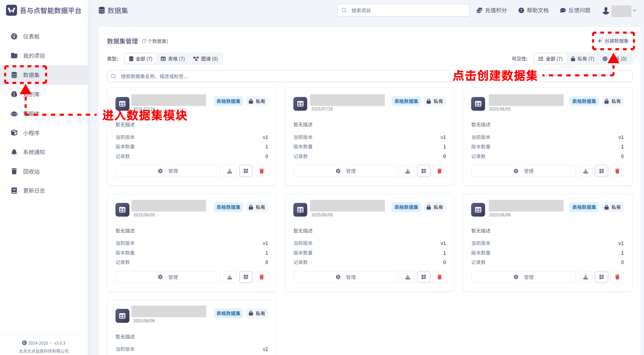Screen dimensions: 644x355
Task: Open the 仪表板 dashboard from sidebar
Action: pos(31,36)
